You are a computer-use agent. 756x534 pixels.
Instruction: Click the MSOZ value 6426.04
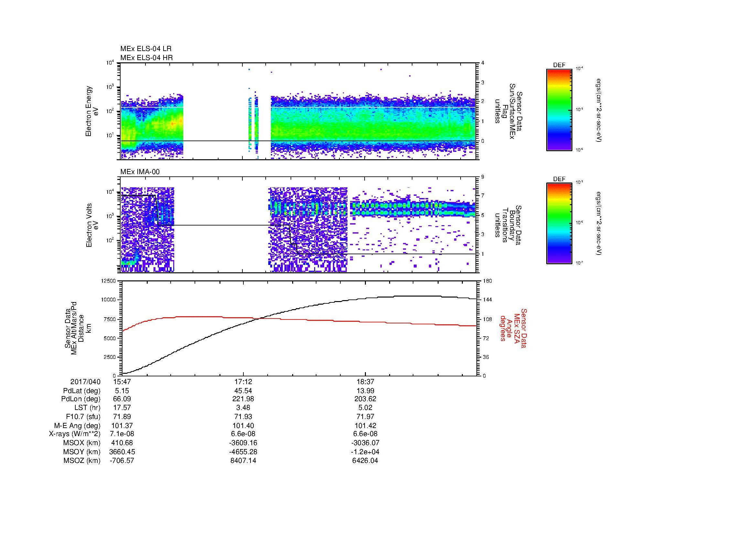coord(365,461)
